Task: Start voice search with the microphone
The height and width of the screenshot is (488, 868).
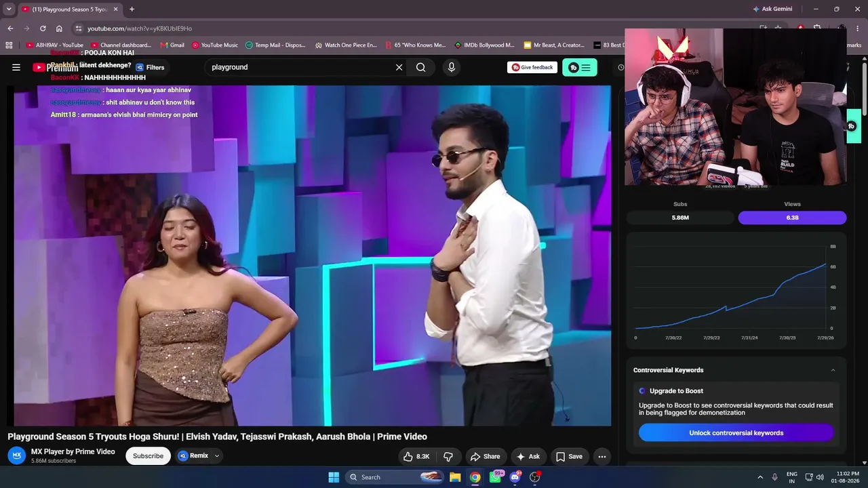Action: 451,67
